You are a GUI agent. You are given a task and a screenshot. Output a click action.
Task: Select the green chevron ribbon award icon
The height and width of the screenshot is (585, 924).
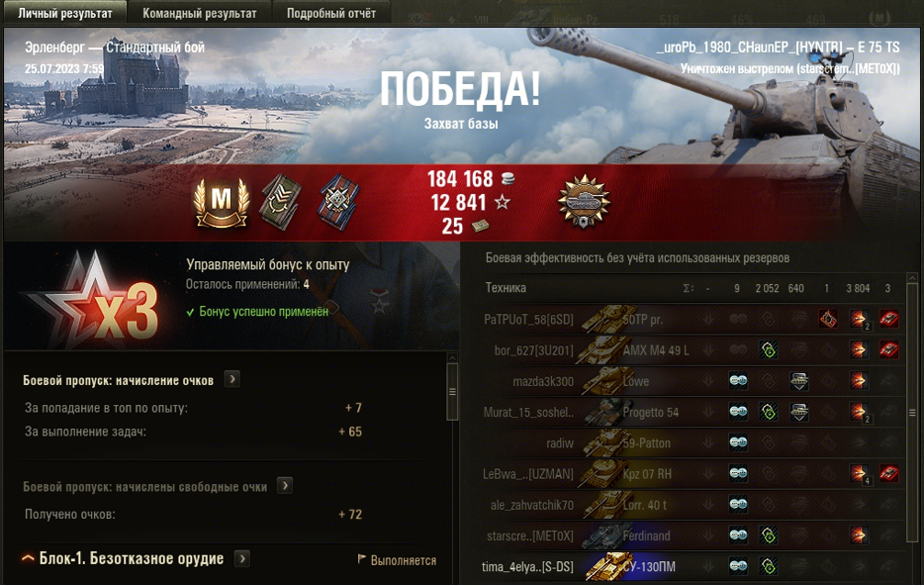tap(282, 202)
